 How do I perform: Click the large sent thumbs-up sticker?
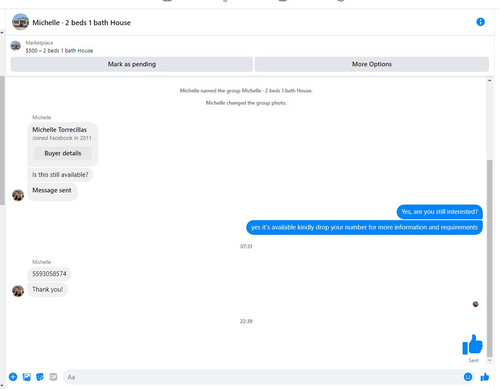472,344
